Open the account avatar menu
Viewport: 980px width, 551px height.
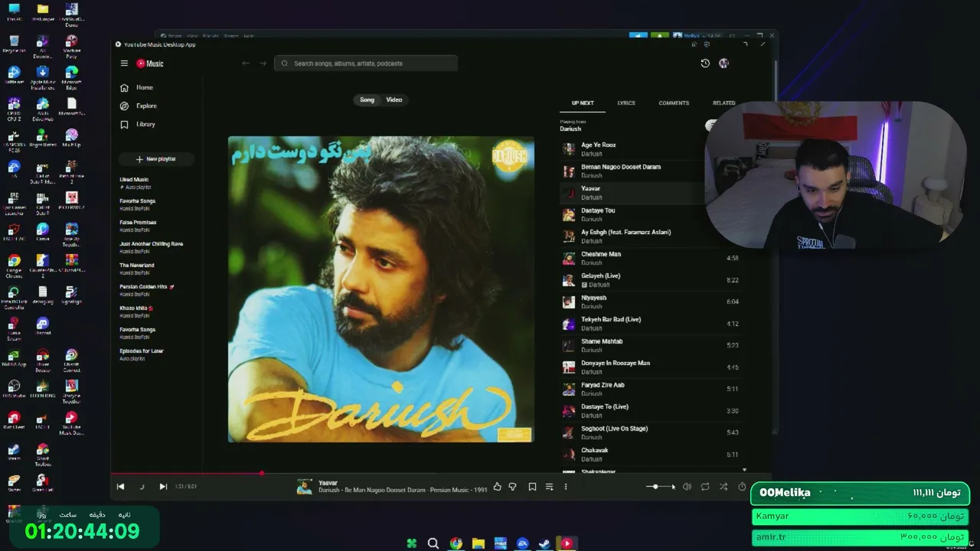[724, 64]
